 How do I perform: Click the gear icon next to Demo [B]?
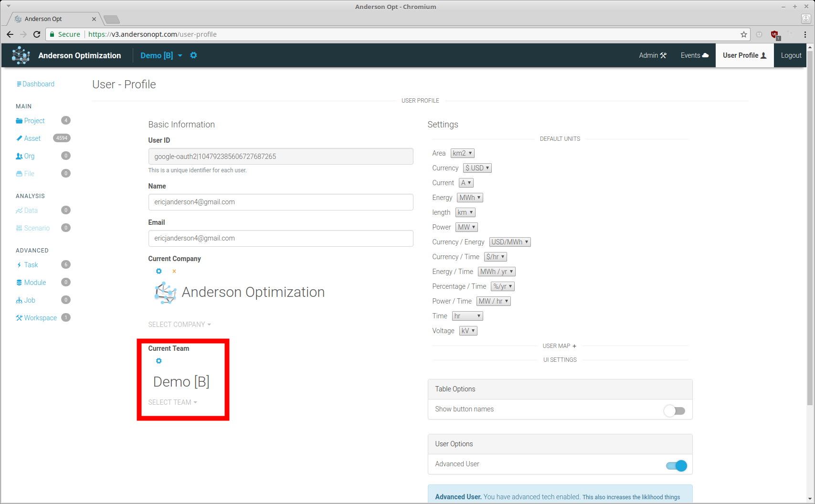193,55
